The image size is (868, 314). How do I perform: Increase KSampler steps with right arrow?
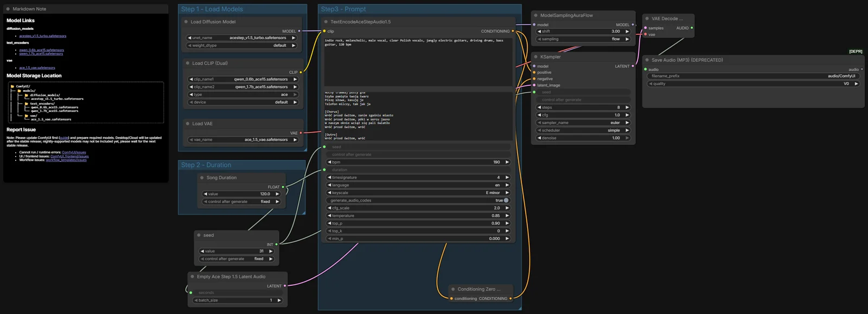[x=627, y=108]
